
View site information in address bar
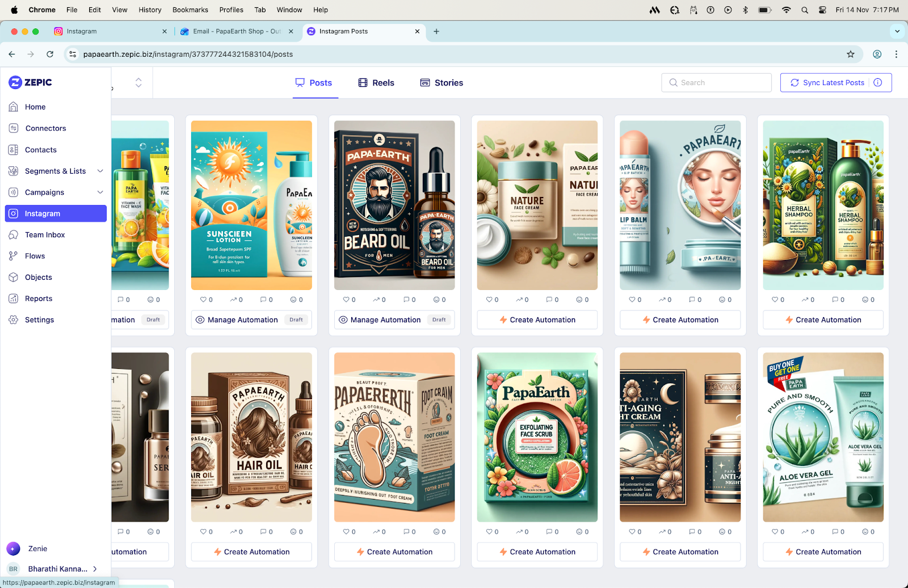pos(73,54)
